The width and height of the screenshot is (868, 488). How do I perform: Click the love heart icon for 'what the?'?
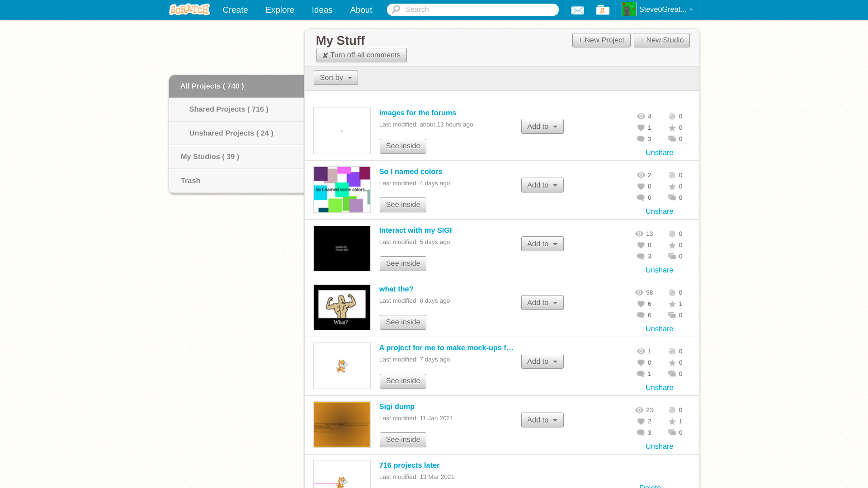point(641,304)
